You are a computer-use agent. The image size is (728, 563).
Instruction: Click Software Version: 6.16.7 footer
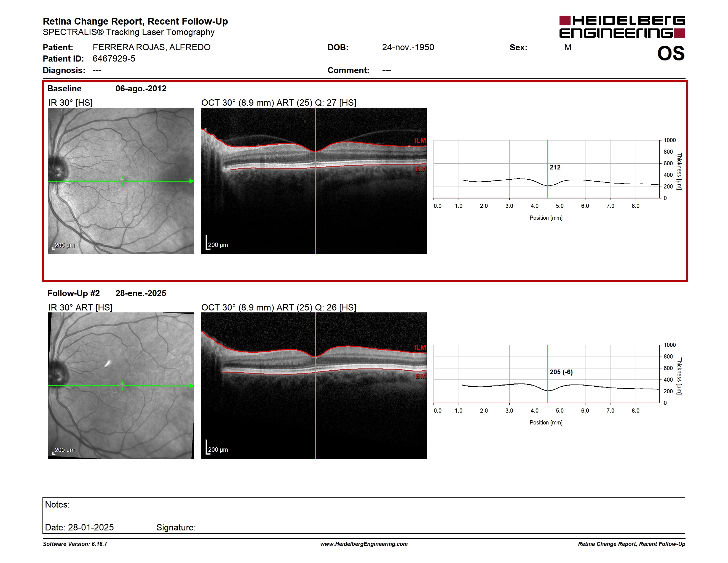pyautogui.click(x=75, y=544)
